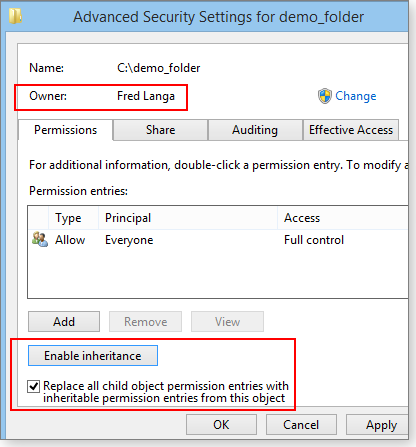Click the Remove button
This screenshot has height=447, width=416.
click(x=145, y=322)
